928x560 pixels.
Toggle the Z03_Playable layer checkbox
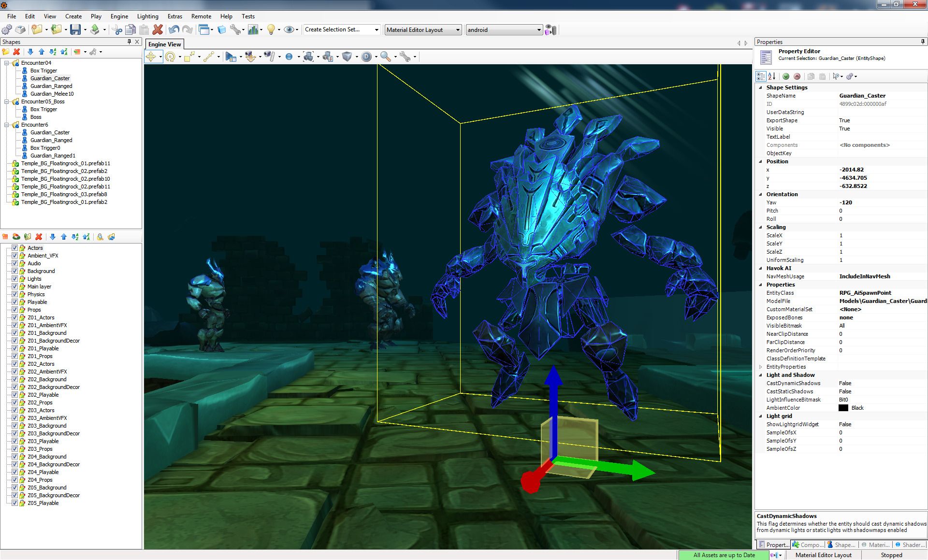(15, 441)
